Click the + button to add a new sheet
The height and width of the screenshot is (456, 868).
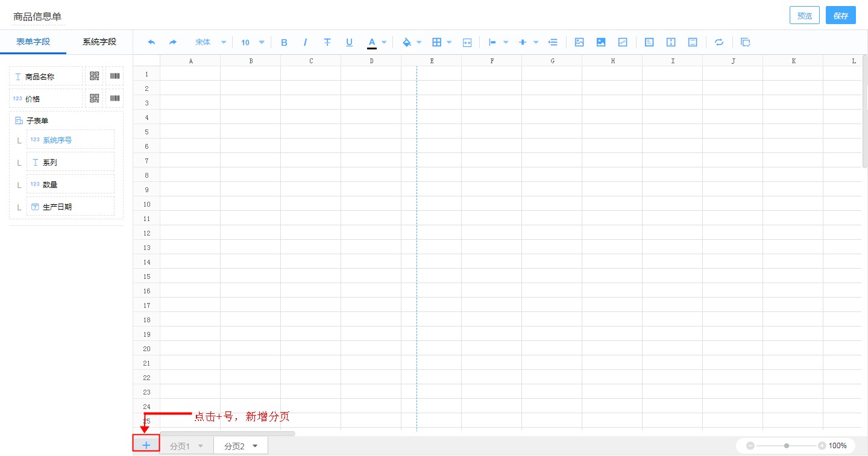click(145, 444)
